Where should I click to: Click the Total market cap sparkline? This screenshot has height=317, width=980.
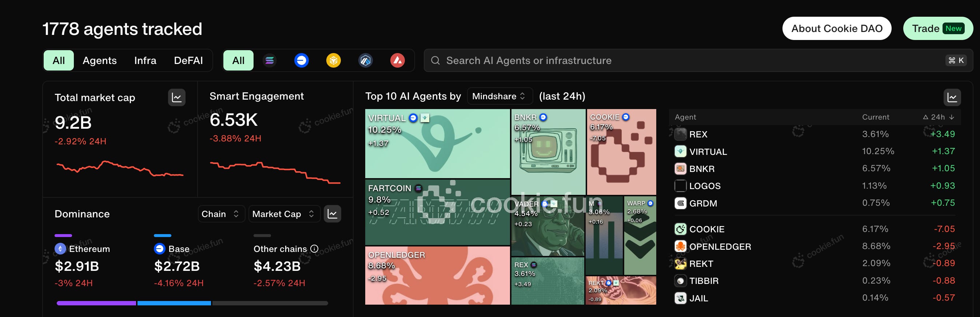coord(120,168)
